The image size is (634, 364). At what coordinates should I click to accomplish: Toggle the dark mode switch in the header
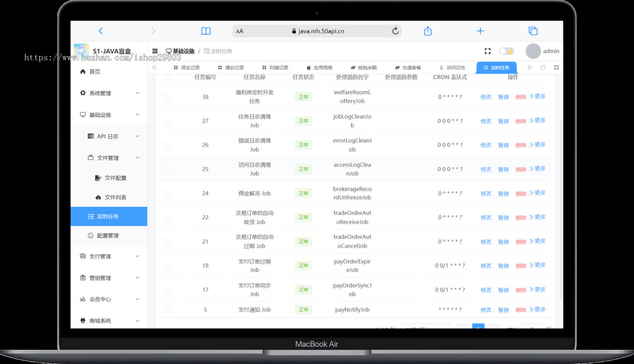pyautogui.click(x=506, y=51)
